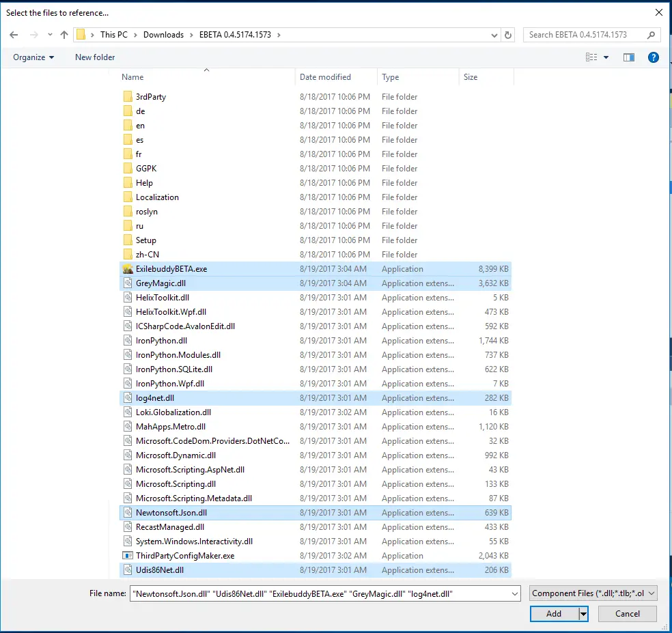Select the Setup folder icon
Screen dimensions: 672x633
[128, 240]
